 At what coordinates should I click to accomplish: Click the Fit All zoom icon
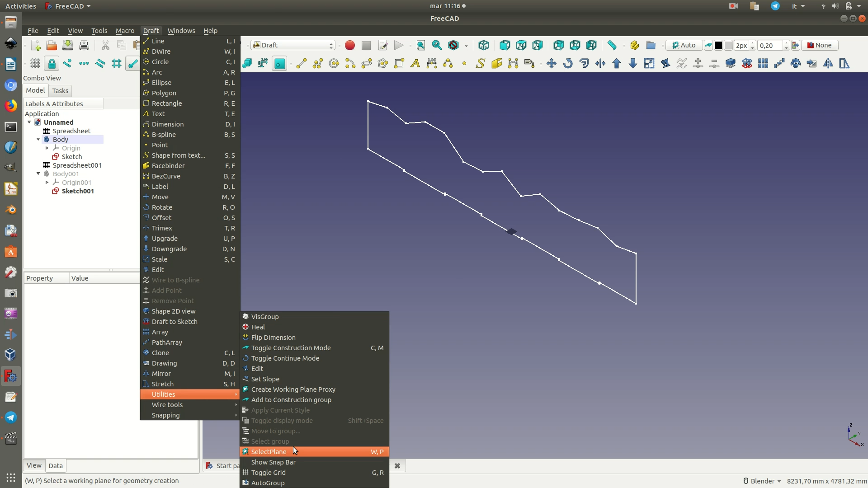[x=420, y=45]
